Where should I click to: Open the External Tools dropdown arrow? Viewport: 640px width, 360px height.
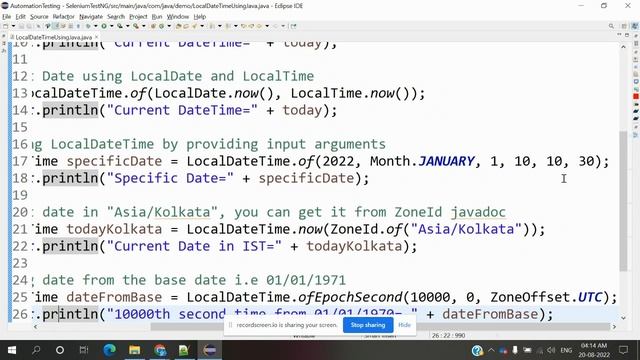[x=144, y=26]
